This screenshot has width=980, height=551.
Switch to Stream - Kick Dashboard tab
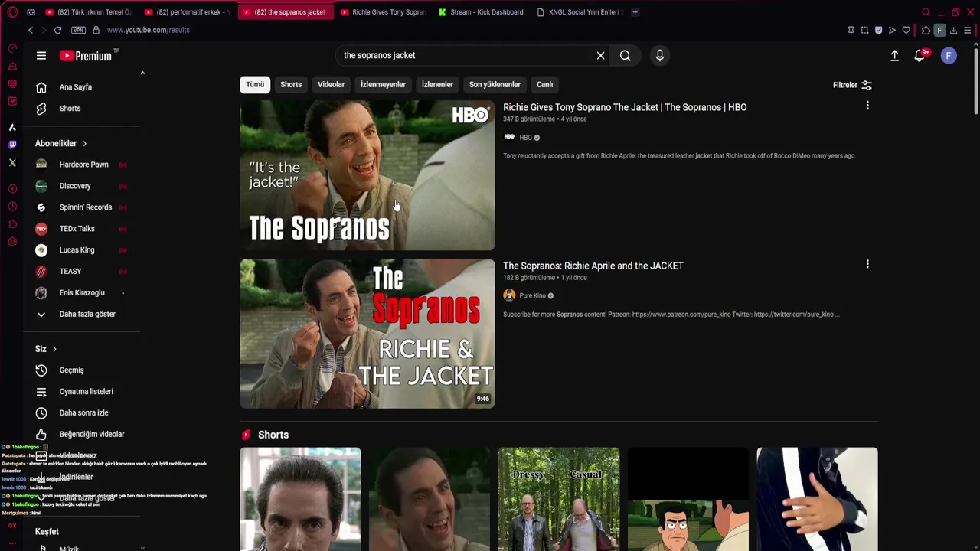point(482,12)
